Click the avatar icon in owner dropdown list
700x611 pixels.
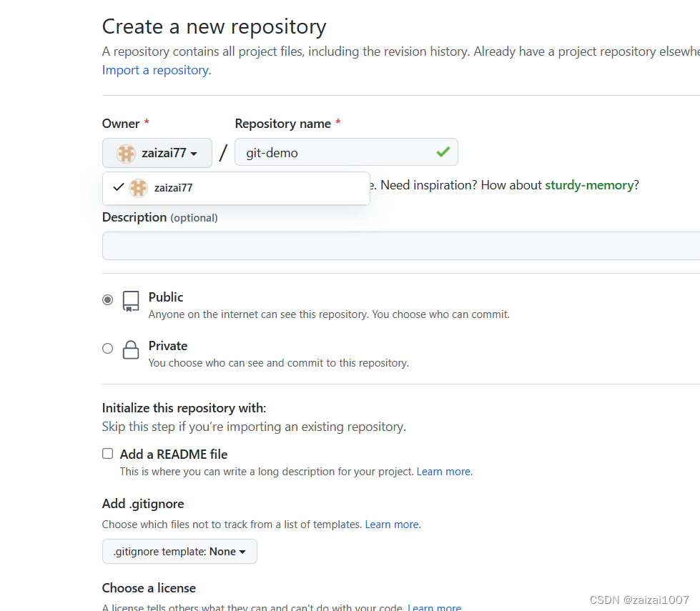tap(139, 188)
